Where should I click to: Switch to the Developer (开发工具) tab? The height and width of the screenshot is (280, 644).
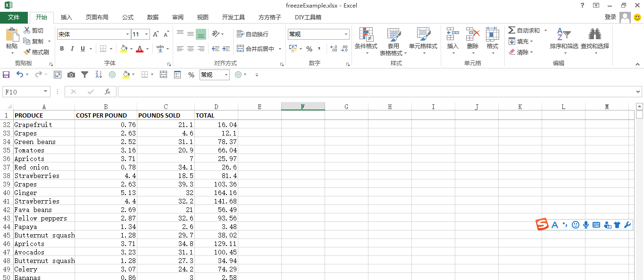[x=234, y=17]
